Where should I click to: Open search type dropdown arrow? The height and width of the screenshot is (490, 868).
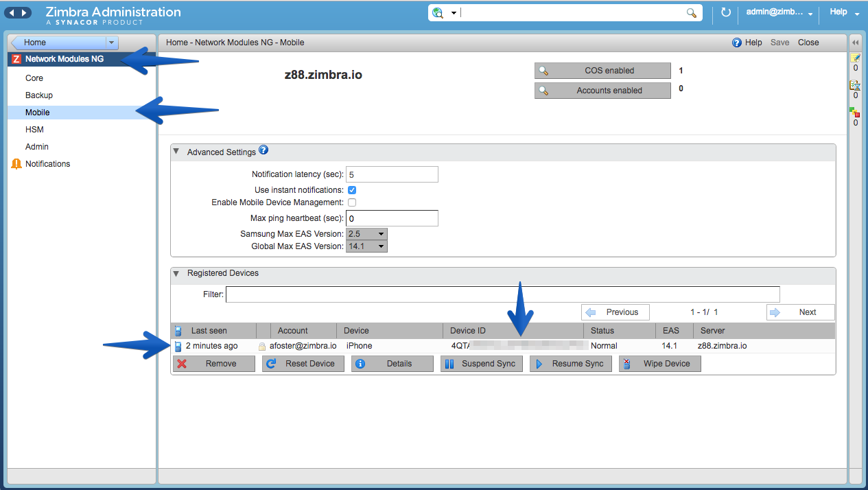[454, 14]
